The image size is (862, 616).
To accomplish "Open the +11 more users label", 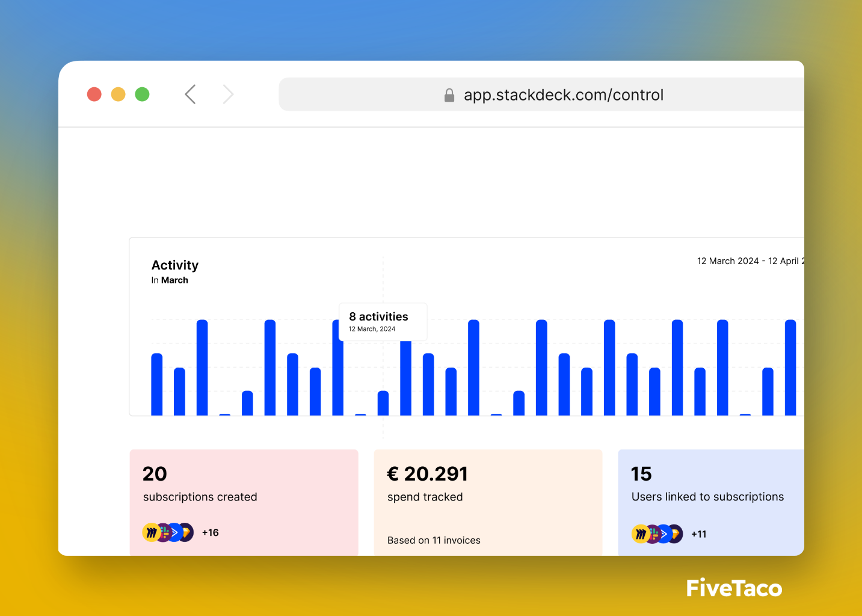I will coord(699,534).
